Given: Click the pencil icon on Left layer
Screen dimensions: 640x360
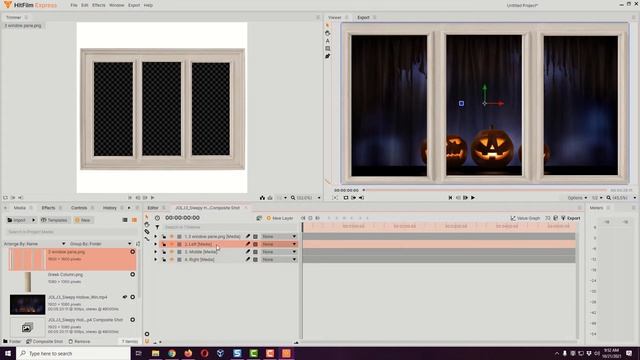Looking at the screenshot, I should tap(247, 244).
